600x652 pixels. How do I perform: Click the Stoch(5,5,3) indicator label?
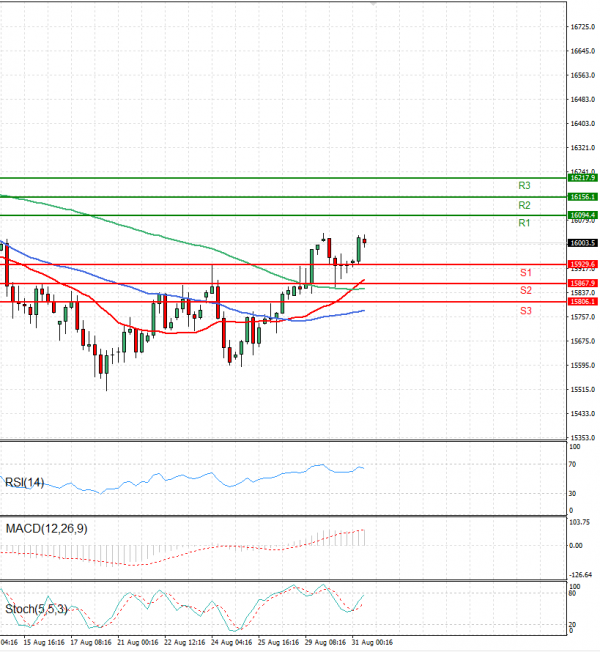[x=36, y=609]
